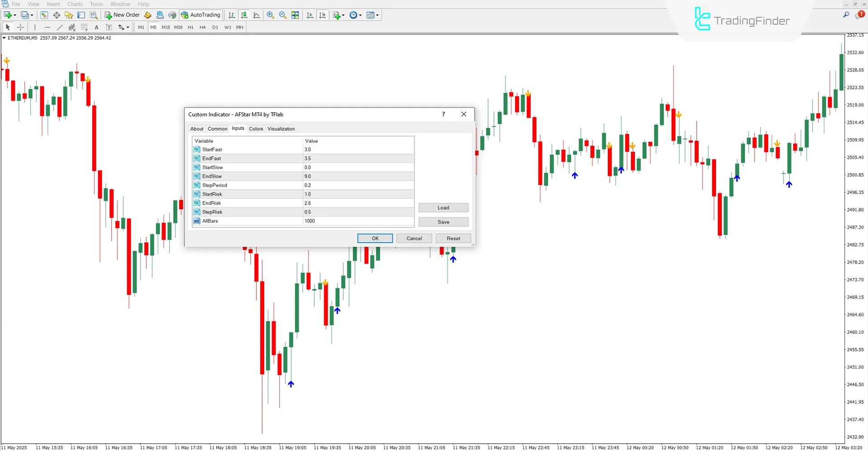Select the Fibonacci retracement tool
The height and width of the screenshot is (451, 868).
pos(84,27)
